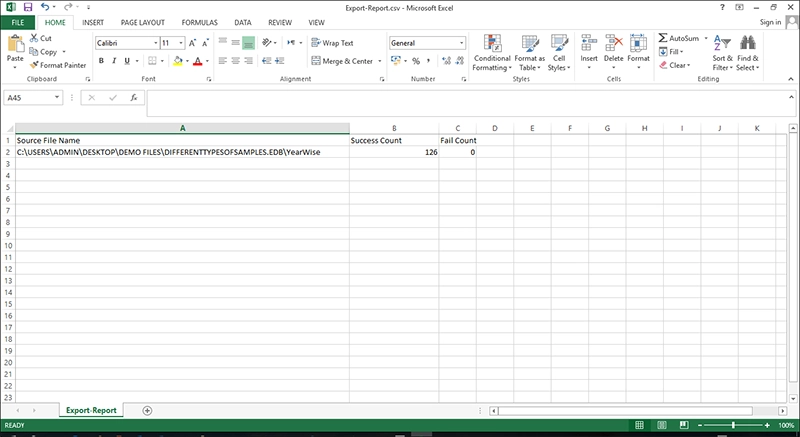Viewport: 800px width, 437px height.
Task: Click AutoSum sigma button
Action: pyautogui.click(x=678, y=38)
